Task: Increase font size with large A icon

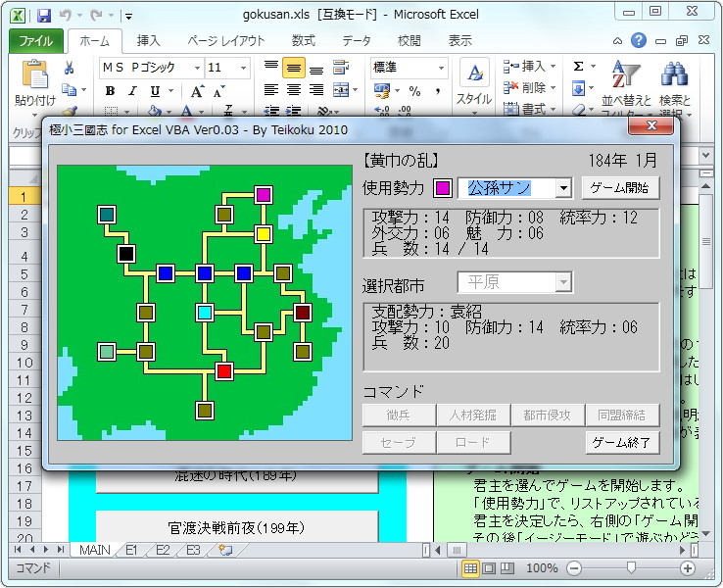Action: (x=197, y=91)
